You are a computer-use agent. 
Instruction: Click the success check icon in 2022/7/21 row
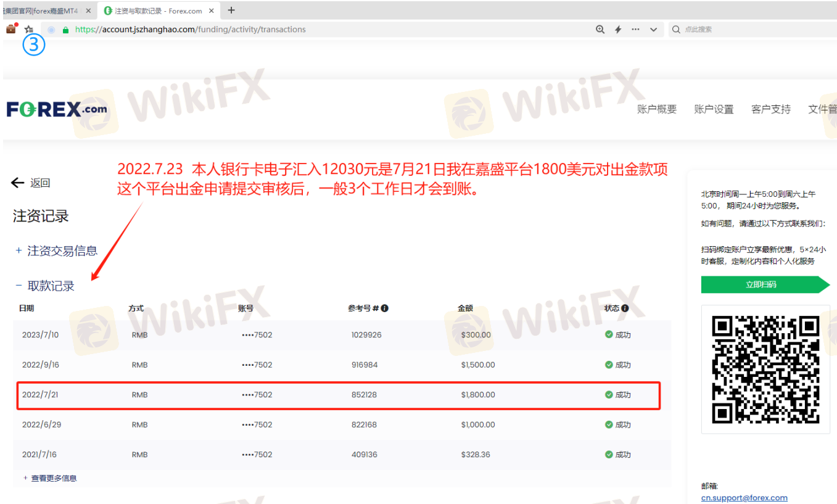click(609, 395)
